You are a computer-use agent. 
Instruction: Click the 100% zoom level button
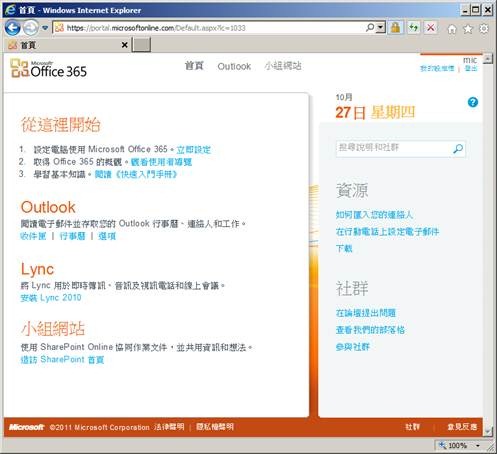(x=454, y=445)
